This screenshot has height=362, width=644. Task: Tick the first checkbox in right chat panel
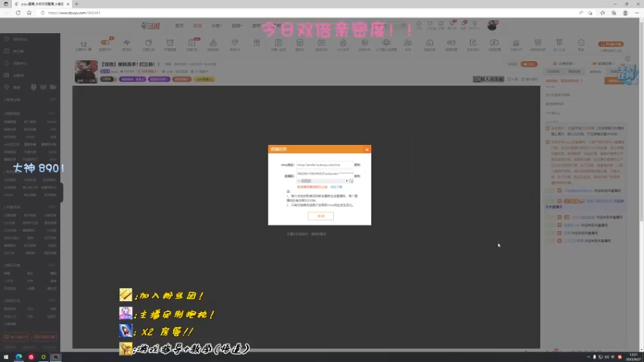(547, 128)
